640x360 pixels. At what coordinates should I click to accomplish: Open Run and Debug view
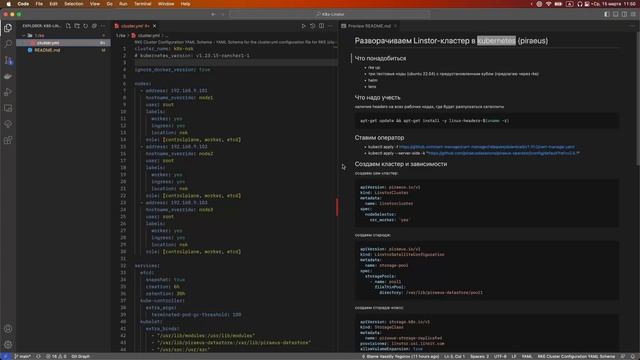[8, 92]
